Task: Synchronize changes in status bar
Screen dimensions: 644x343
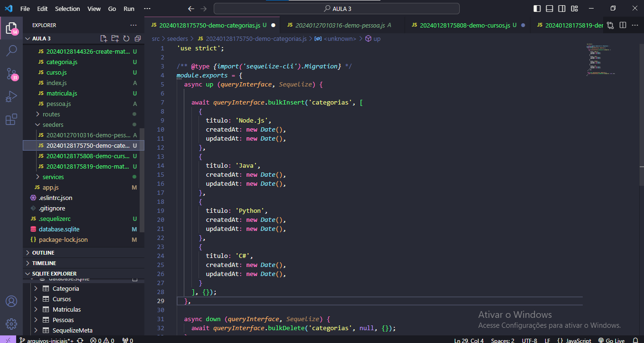Action: [x=80, y=340]
